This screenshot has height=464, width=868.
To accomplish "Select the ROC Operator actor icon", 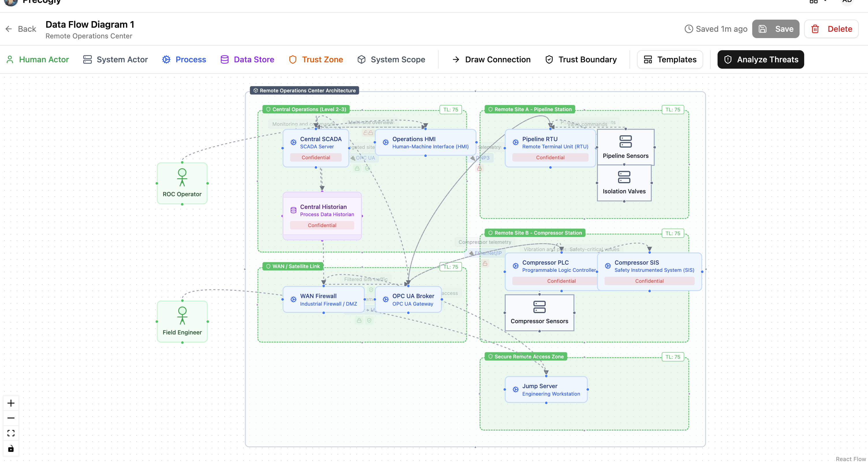I will (182, 177).
